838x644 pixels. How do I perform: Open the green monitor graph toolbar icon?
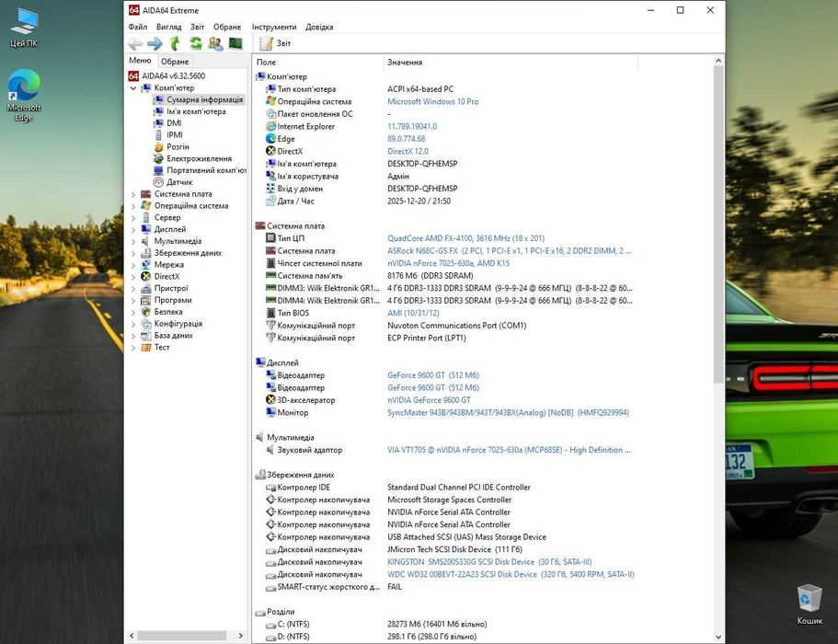(235, 43)
